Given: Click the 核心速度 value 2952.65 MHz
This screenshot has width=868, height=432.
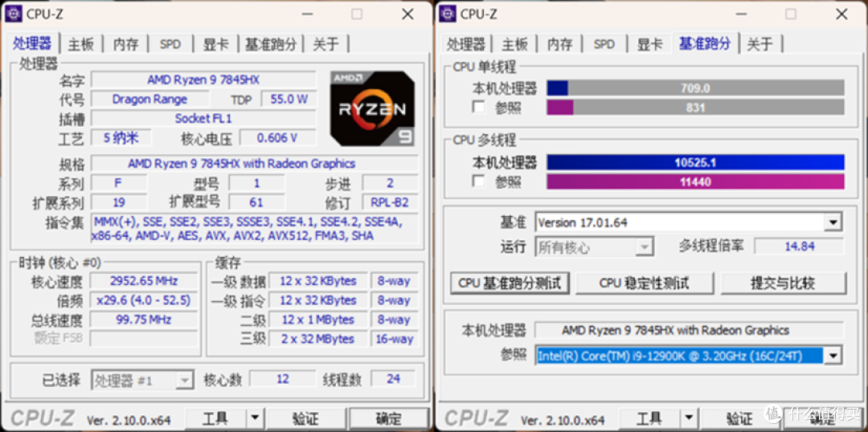Looking at the screenshot, I should 143,280.
